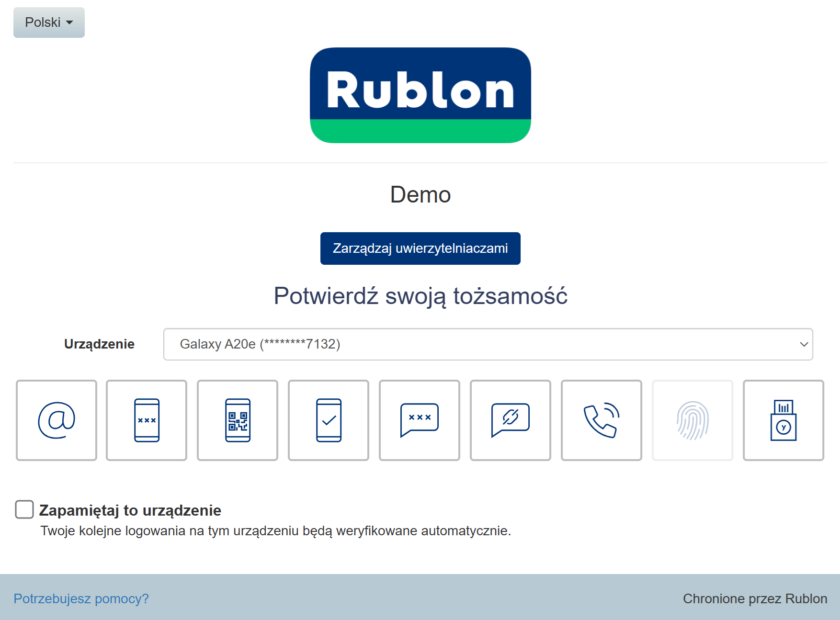Click the 'Potwierdź swoją tożsamość' heading
This screenshot has width=840, height=620.
pyautogui.click(x=420, y=296)
